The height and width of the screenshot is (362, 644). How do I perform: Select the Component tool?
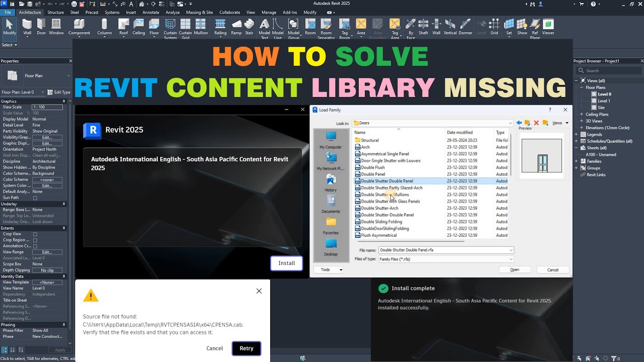pos(79,27)
